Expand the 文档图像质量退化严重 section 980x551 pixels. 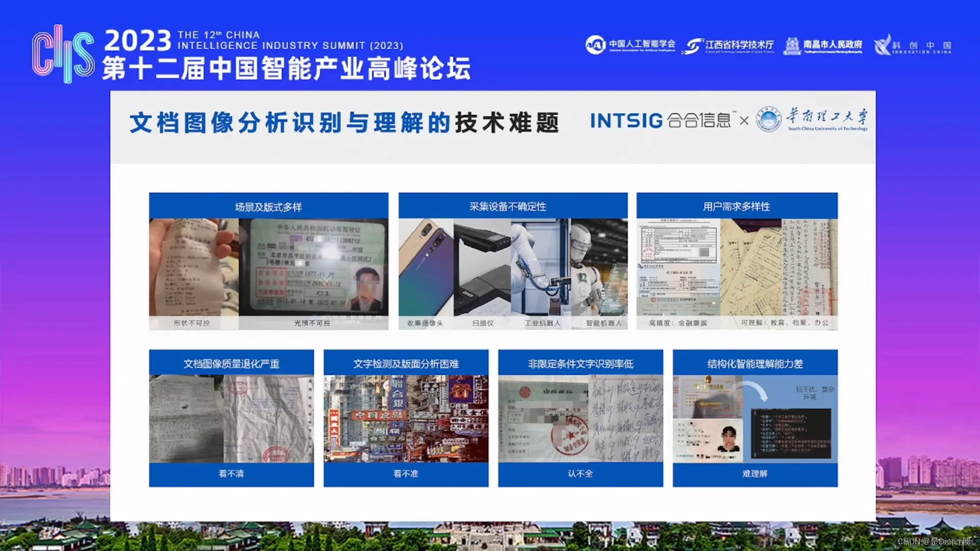point(231,364)
